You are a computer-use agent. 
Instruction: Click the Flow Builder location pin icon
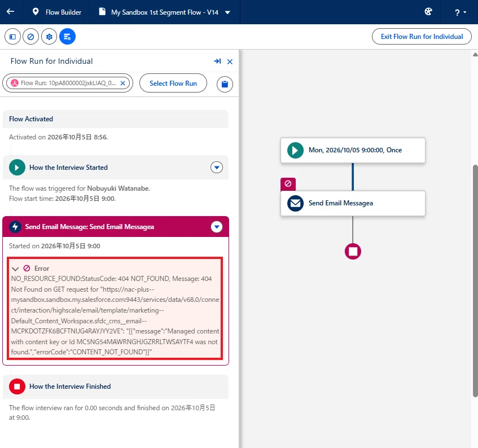click(x=36, y=12)
